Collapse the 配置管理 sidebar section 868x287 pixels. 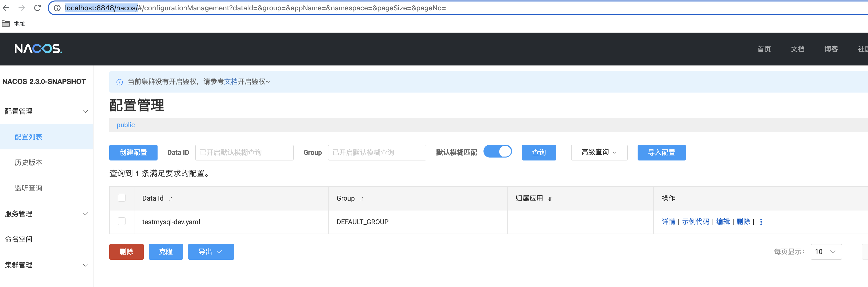tap(85, 112)
